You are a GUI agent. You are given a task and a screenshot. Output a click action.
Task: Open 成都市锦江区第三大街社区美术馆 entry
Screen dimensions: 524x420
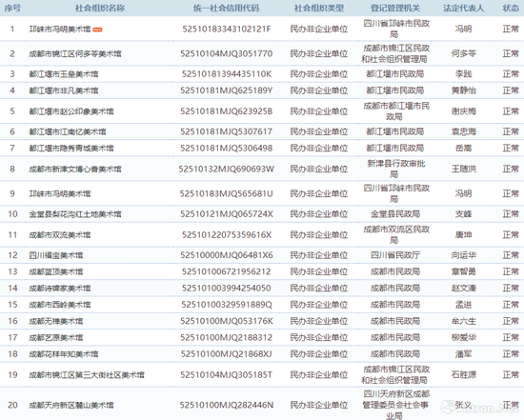pyautogui.click(x=87, y=375)
